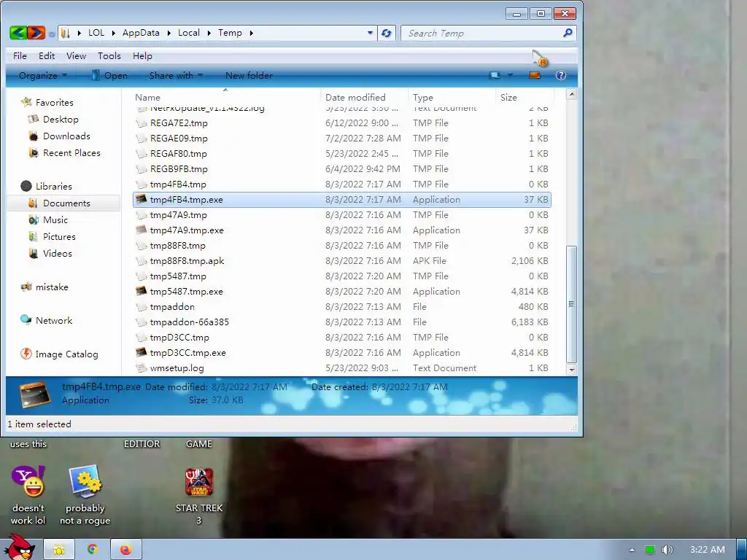Click the Angry Birds Start button
The height and width of the screenshot is (560, 747).
pos(19,548)
